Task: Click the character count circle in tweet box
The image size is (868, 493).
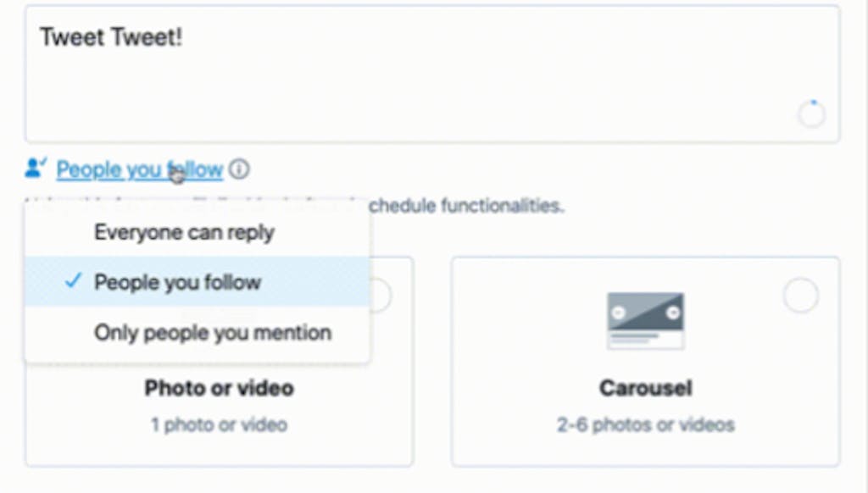Action: [811, 114]
